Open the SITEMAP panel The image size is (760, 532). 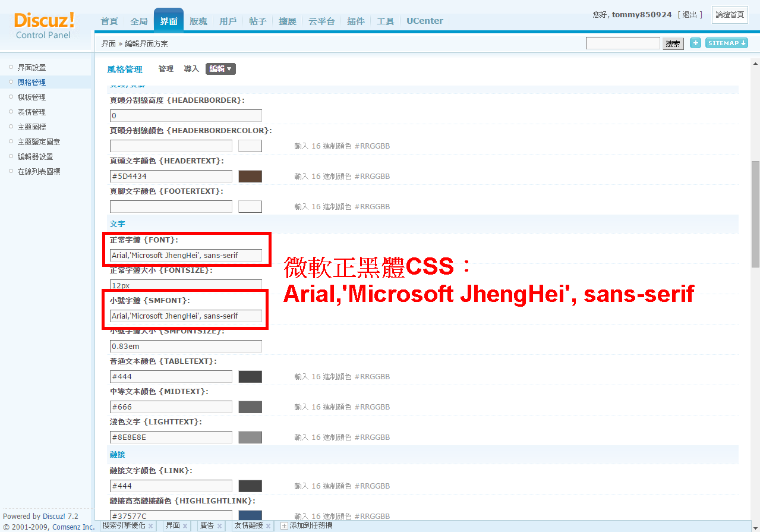[x=727, y=43]
